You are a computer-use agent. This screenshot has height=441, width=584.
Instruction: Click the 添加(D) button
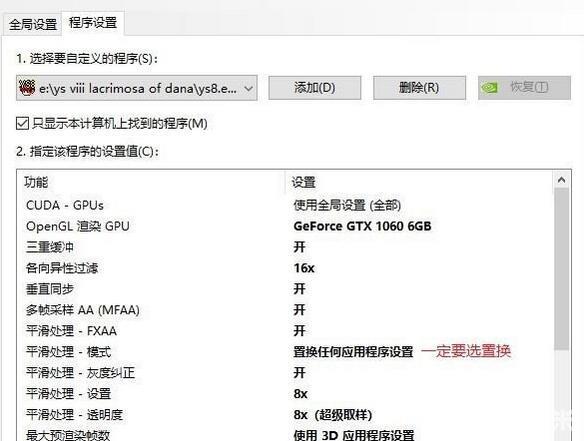pos(315,88)
